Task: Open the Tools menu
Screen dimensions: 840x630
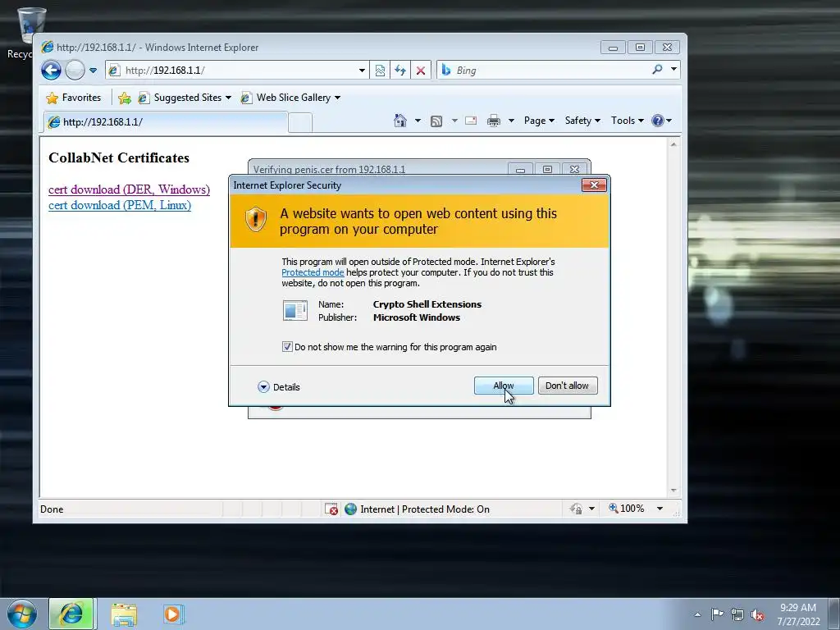Action: tap(628, 121)
